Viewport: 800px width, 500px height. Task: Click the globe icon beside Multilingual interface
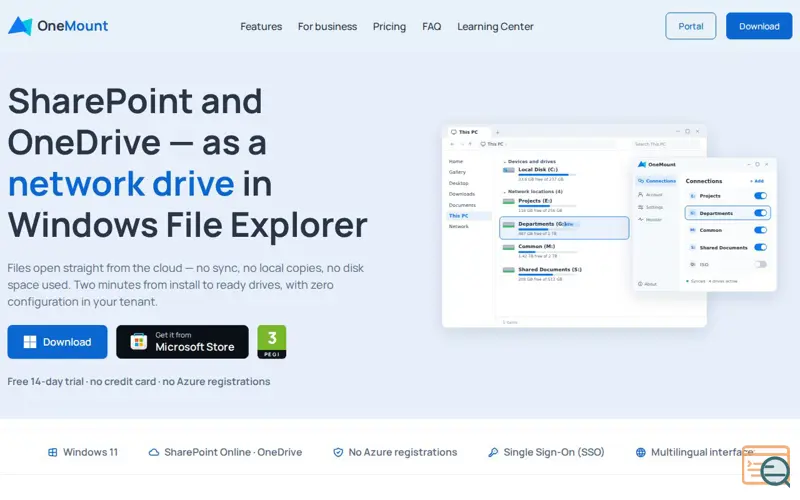640,452
